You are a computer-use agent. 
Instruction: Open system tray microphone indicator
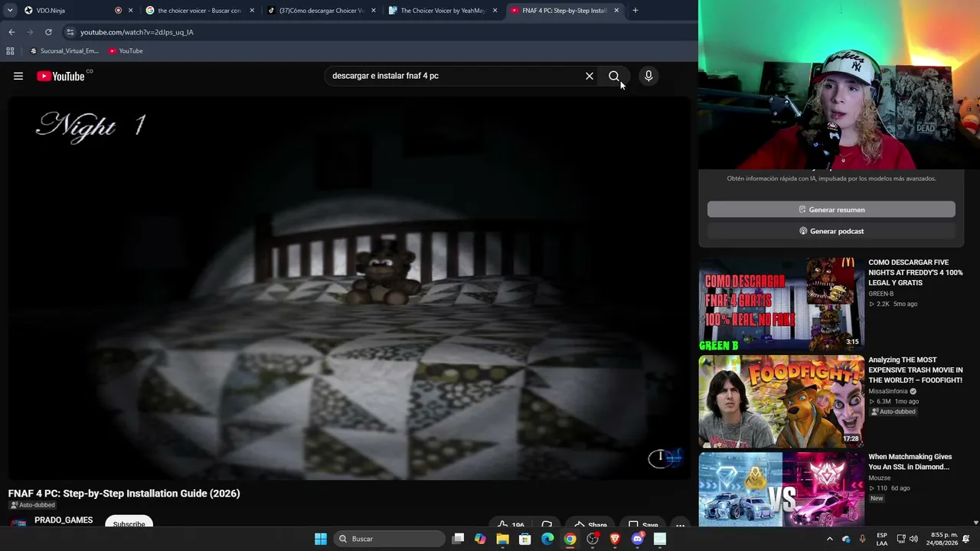tap(863, 539)
